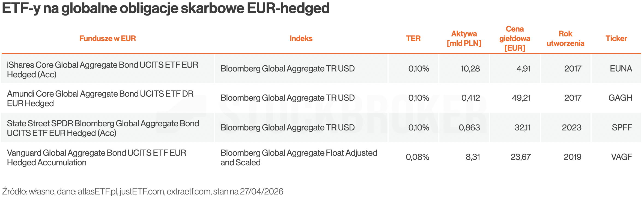Select the iShares Core Global Aggregate fund name
This screenshot has width=644, height=201.
(102, 70)
